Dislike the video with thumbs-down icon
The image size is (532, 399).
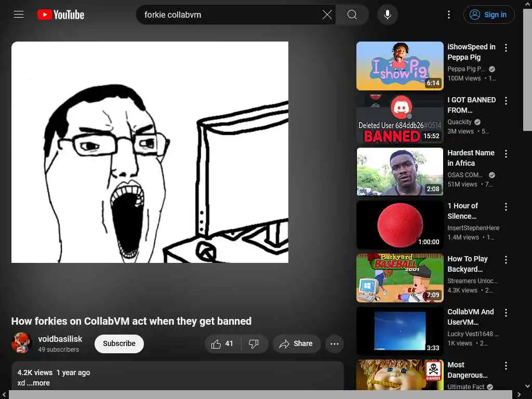tap(254, 344)
